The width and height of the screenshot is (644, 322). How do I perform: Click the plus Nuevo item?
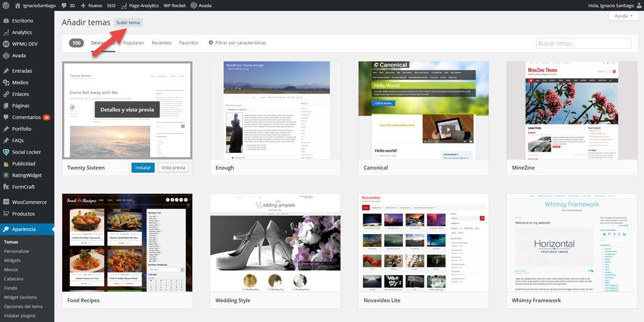(x=91, y=5)
